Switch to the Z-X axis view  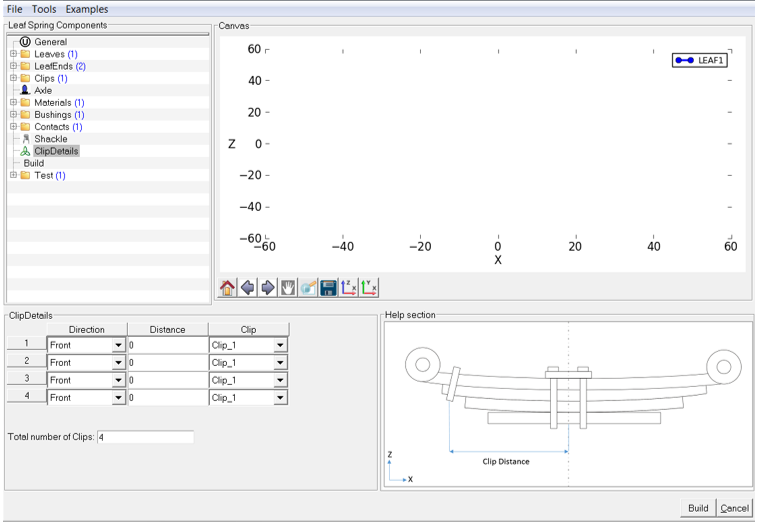pos(349,288)
